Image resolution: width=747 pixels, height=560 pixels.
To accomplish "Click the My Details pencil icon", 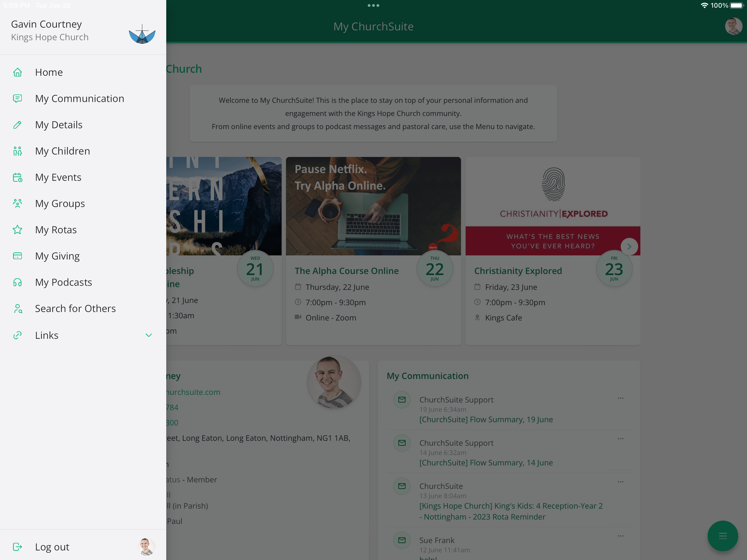I will pos(17,125).
